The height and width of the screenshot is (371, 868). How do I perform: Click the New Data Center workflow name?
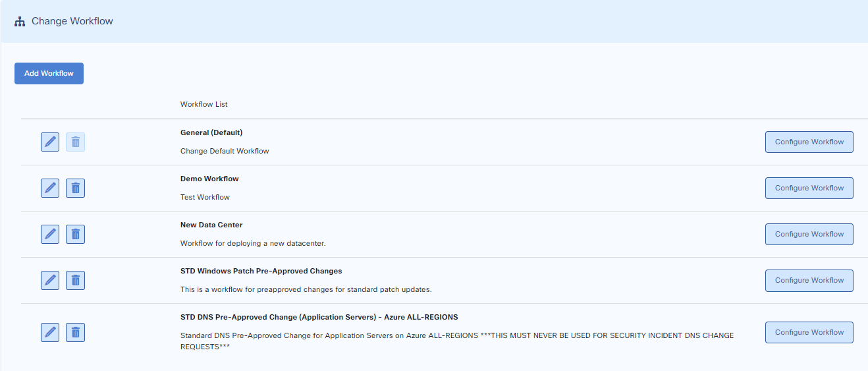pos(211,225)
